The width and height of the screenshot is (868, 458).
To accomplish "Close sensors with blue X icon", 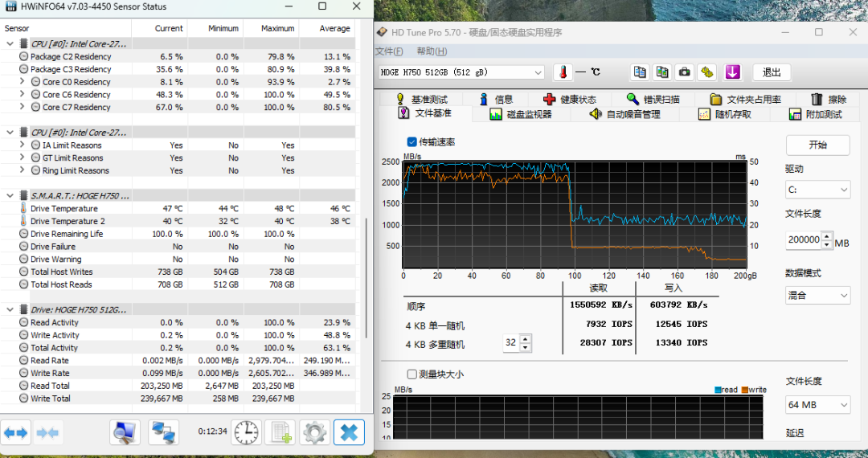I will (349, 432).
